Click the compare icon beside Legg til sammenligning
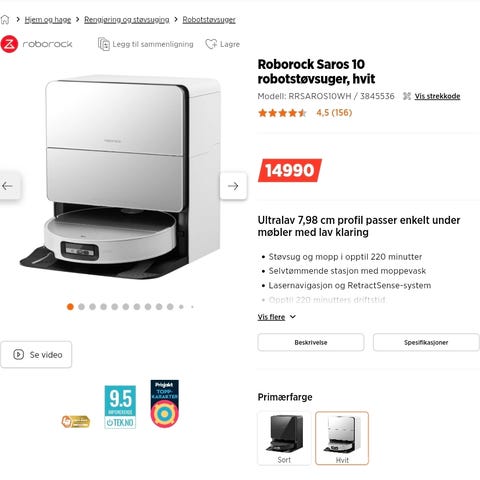480x480 pixels. tap(104, 44)
